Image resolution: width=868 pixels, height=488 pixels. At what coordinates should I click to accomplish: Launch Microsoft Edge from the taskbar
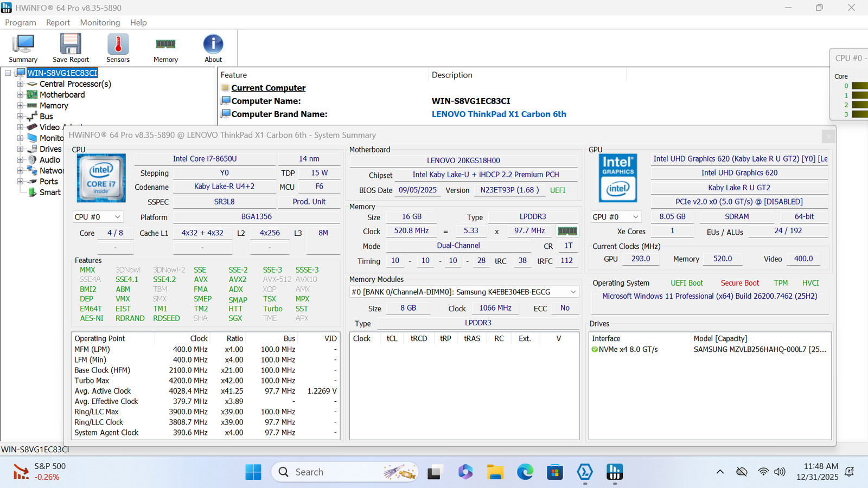tap(525, 472)
